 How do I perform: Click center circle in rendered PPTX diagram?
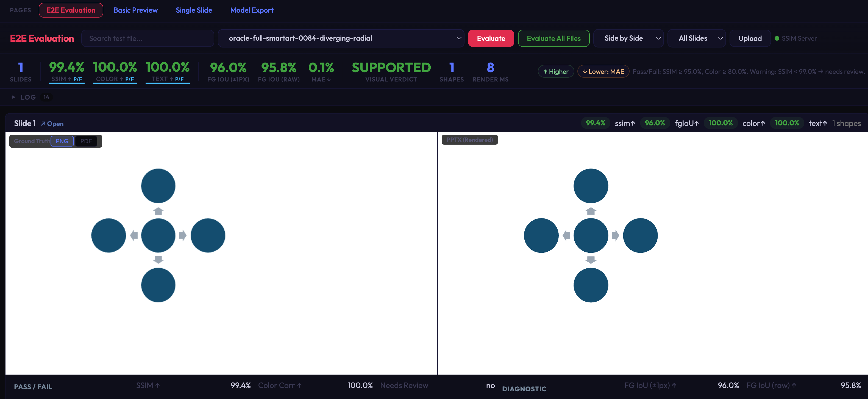591,235
